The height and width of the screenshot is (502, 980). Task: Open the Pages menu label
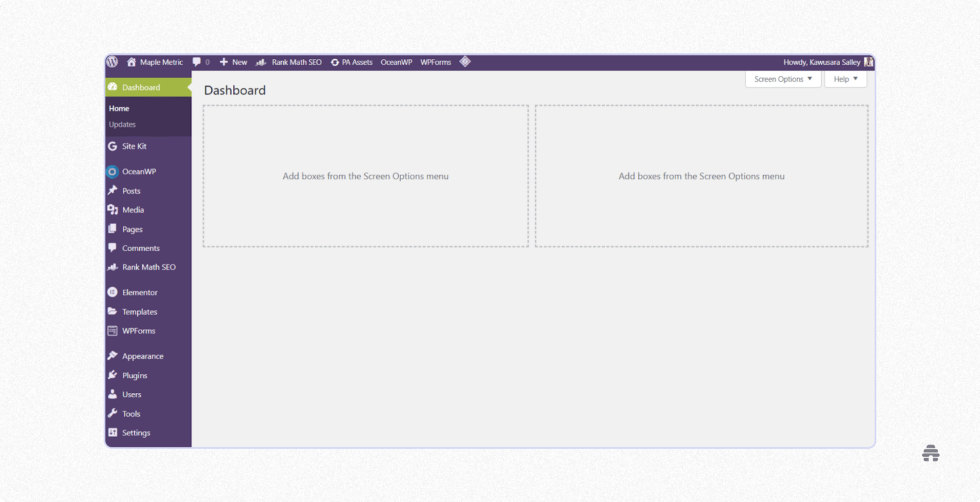point(132,229)
